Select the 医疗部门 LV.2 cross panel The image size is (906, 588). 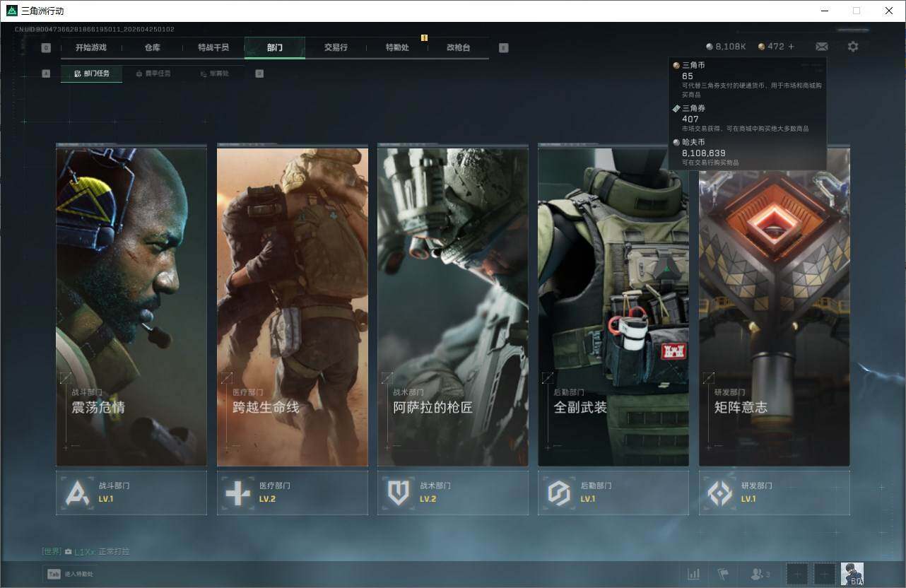[292, 493]
